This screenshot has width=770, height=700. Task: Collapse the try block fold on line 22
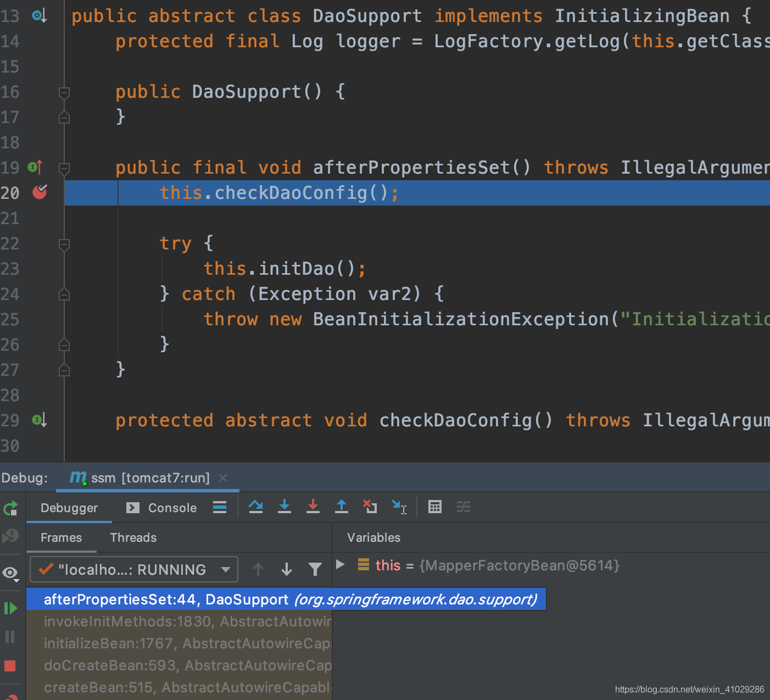(64, 244)
